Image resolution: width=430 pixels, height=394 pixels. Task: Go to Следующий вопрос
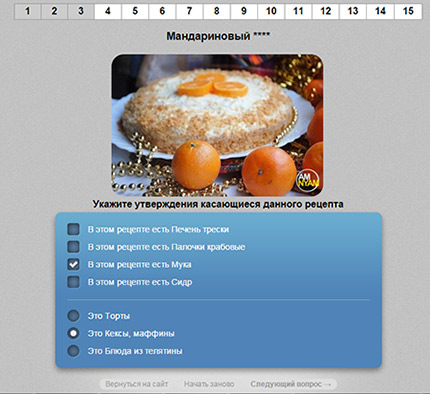pos(291,384)
